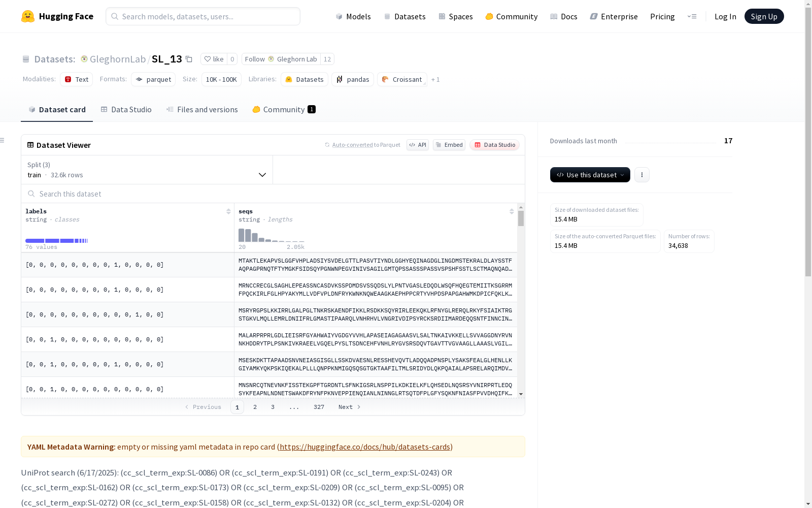Click the seqs length histogram

(272, 235)
